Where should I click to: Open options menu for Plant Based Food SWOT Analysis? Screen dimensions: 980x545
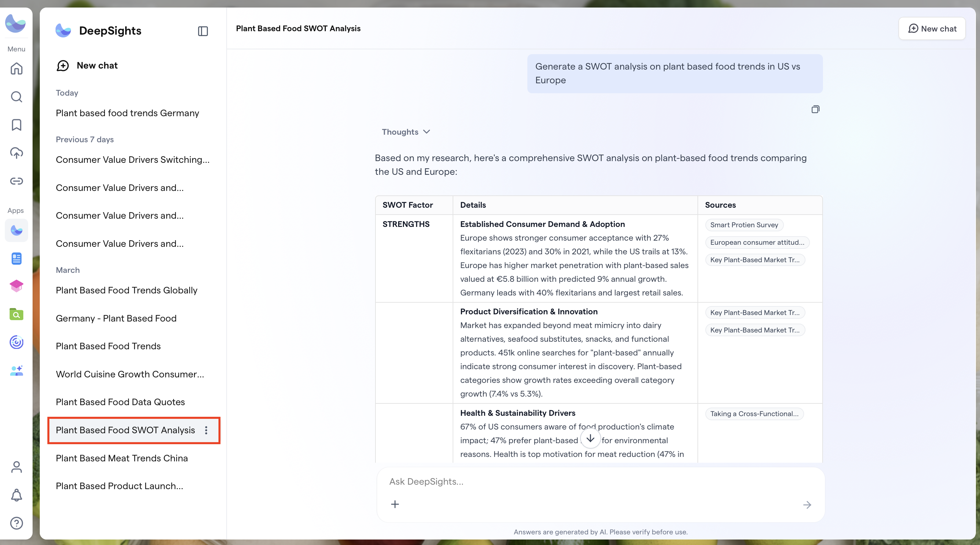[206, 430]
